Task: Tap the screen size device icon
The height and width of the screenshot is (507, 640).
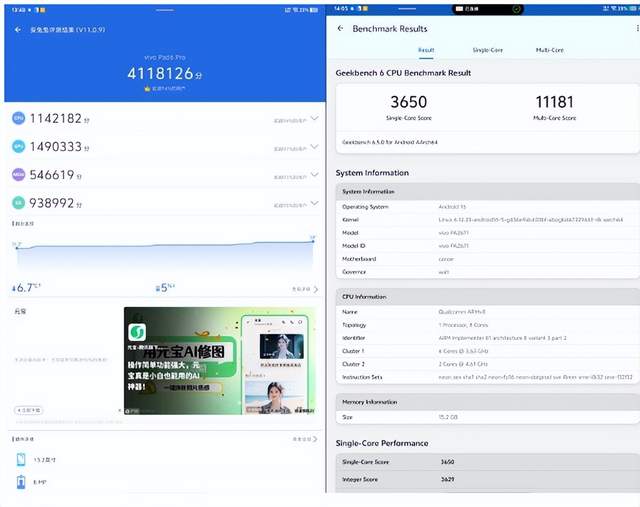Action: pyautogui.click(x=21, y=460)
